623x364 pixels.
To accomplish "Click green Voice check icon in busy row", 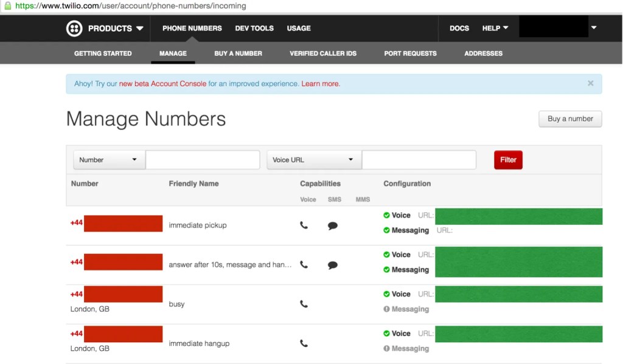I will (386, 294).
